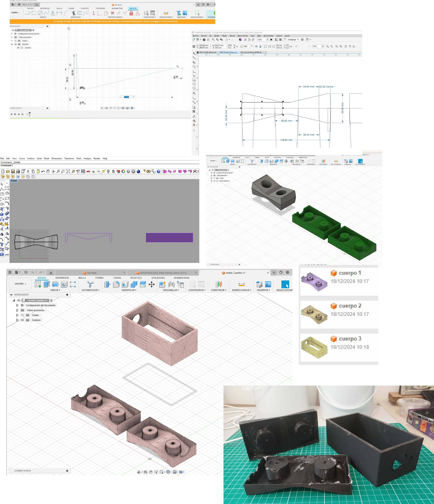434x504 pixels.
Task: Click the 'here' link in the orange maintenance banner
Action: 156,21
